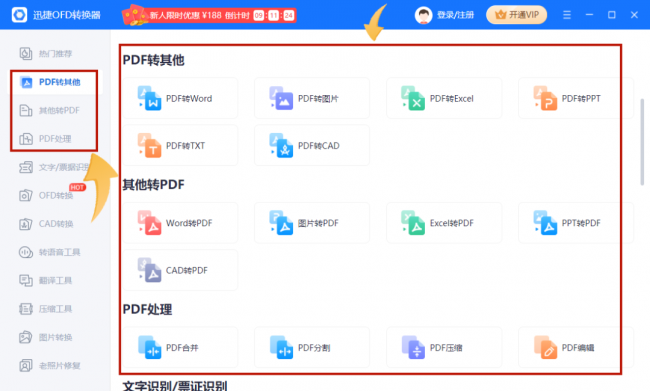Open the PDF编辑 edit tool

tap(575, 347)
